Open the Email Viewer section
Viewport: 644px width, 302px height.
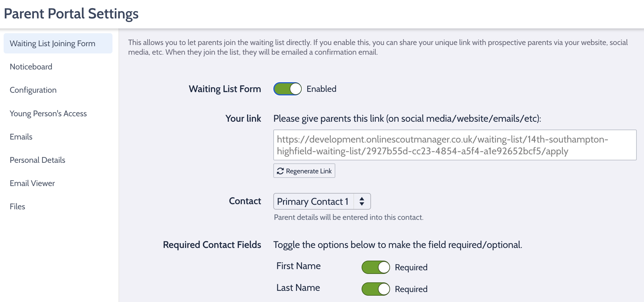click(x=32, y=183)
